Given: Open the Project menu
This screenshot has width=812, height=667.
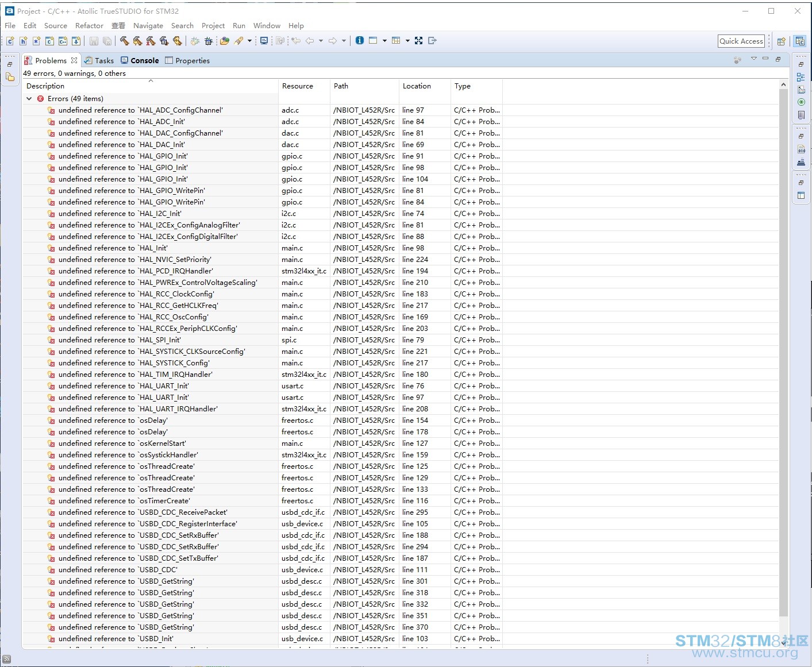Looking at the screenshot, I should 213,26.
